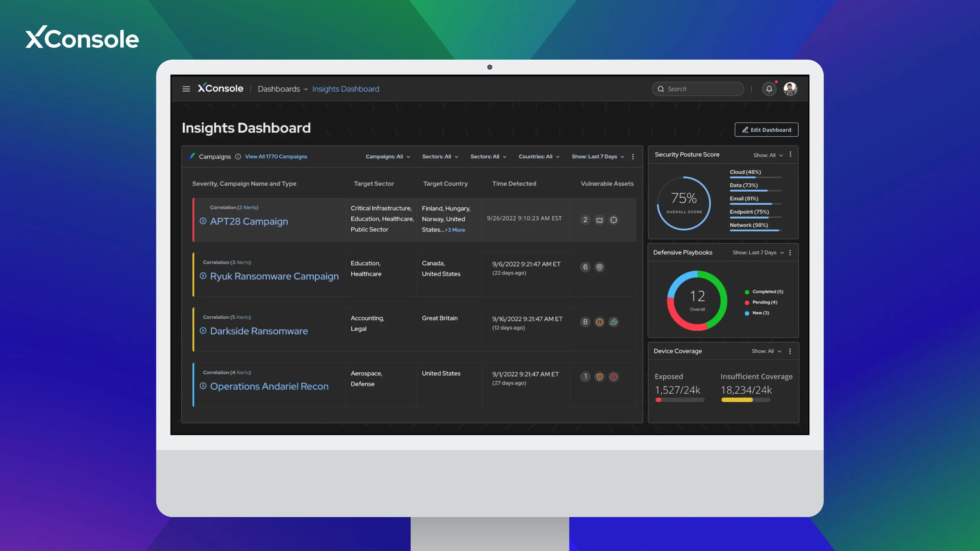Click the Search input field
The height and width of the screenshot is (551, 980).
(x=702, y=89)
